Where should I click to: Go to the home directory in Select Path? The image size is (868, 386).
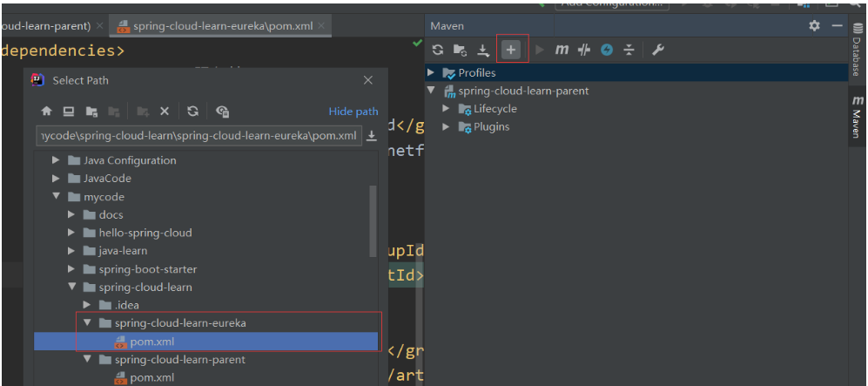(x=46, y=112)
